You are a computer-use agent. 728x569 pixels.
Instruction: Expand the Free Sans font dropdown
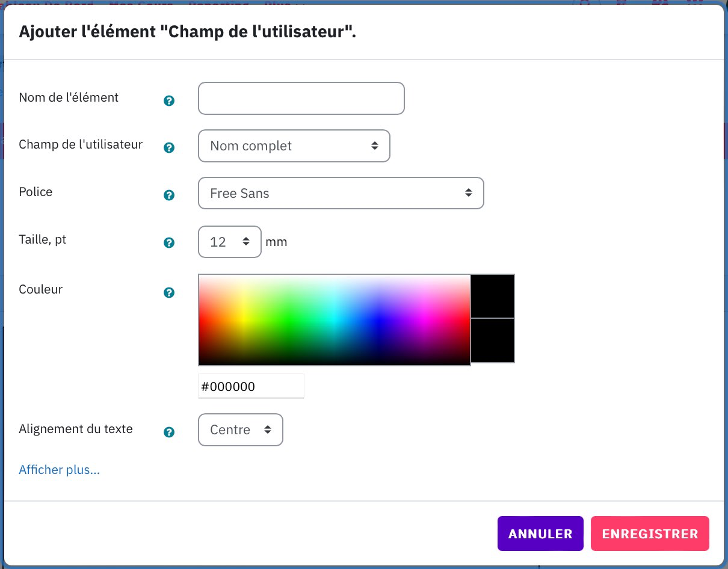[341, 193]
